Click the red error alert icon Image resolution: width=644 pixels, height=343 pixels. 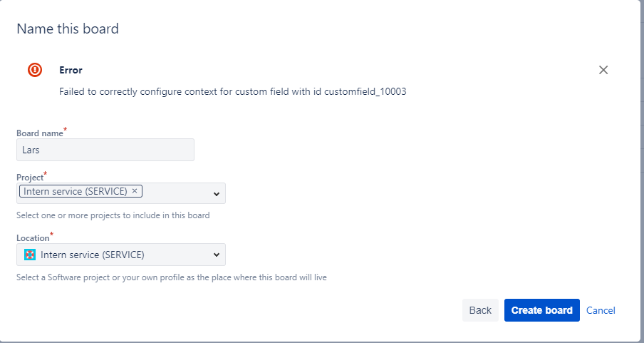click(x=35, y=70)
